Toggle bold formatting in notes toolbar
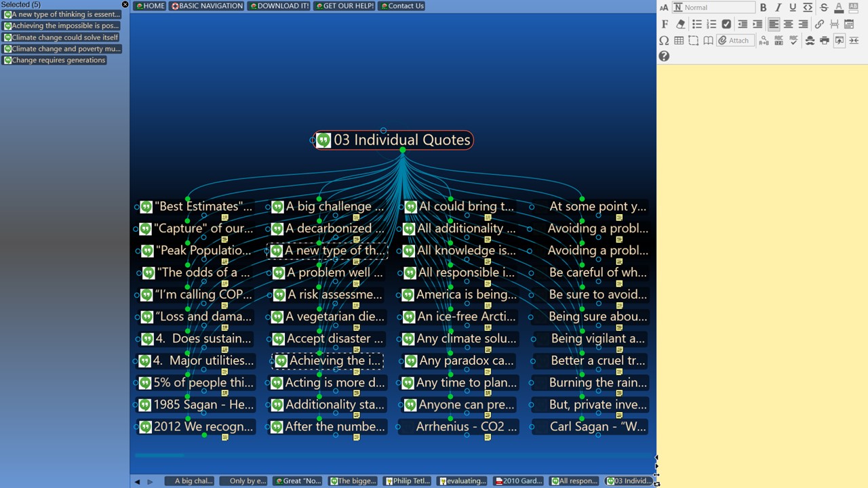This screenshot has height=488, width=868. click(x=763, y=7)
